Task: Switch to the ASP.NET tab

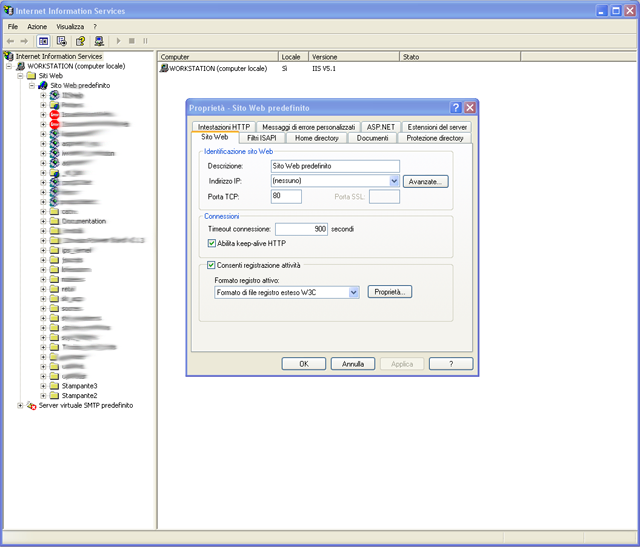Action: [381, 127]
